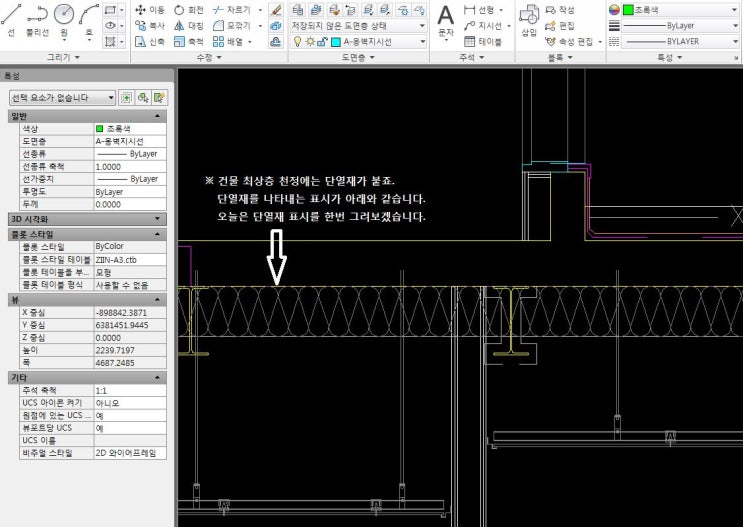Click the Erase brush icon in Modify panel
Viewport: 743px width, 527px height.
coord(276,10)
